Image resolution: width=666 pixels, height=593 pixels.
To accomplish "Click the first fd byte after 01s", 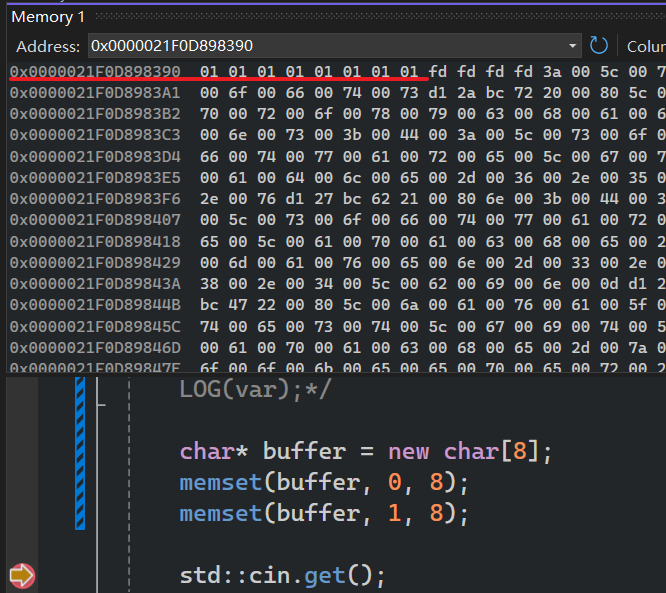I will [x=437, y=72].
